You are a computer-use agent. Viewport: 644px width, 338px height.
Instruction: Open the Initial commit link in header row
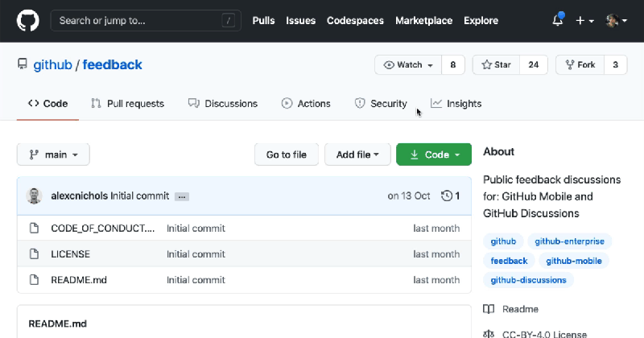pyautogui.click(x=139, y=196)
